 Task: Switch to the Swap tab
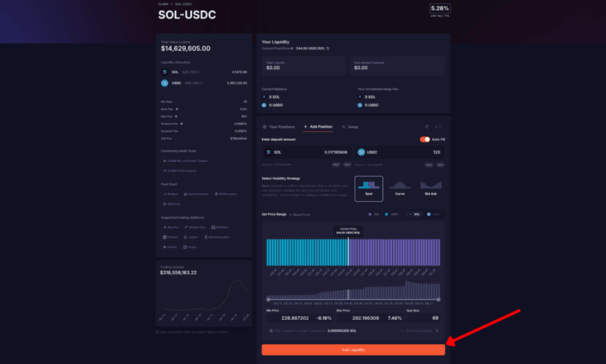(350, 127)
